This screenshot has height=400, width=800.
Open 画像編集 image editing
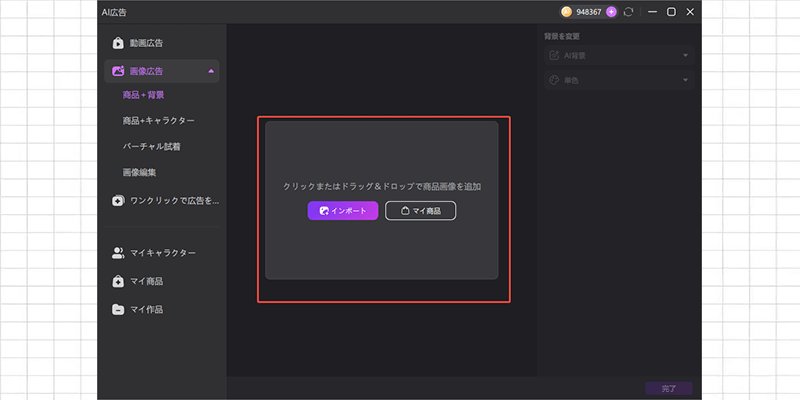click(x=139, y=172)
